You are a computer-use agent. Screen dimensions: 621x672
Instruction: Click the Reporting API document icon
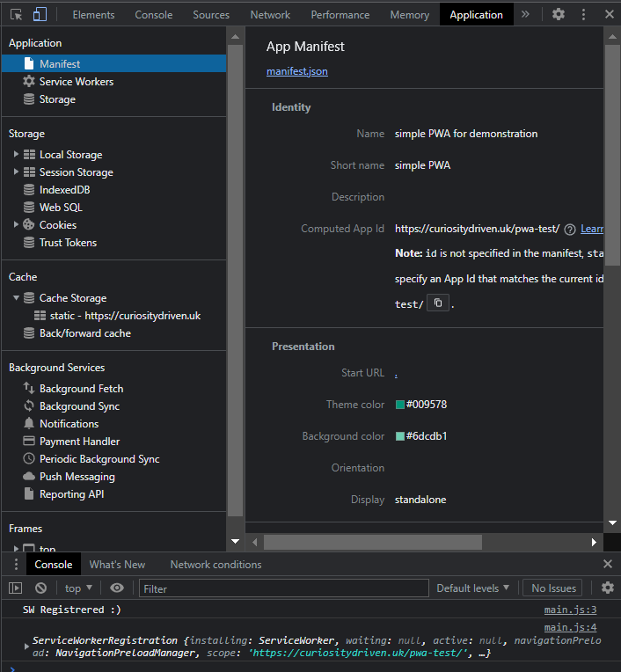(x=29, y=493)
